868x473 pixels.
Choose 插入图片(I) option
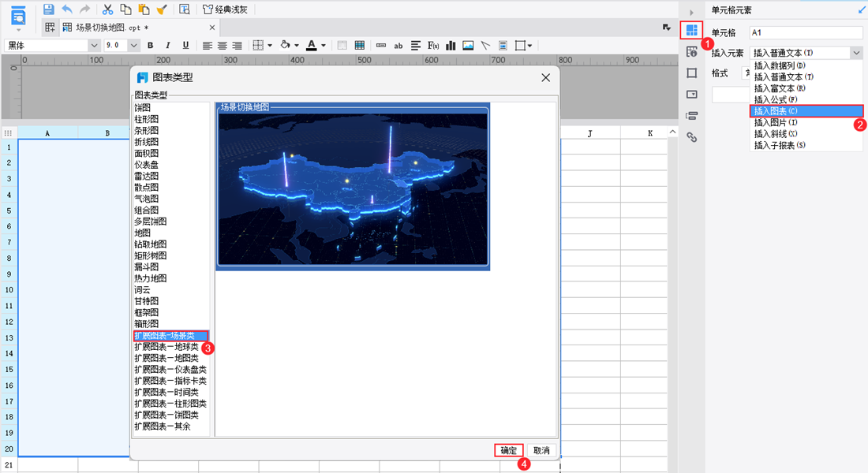coord(806,122)
